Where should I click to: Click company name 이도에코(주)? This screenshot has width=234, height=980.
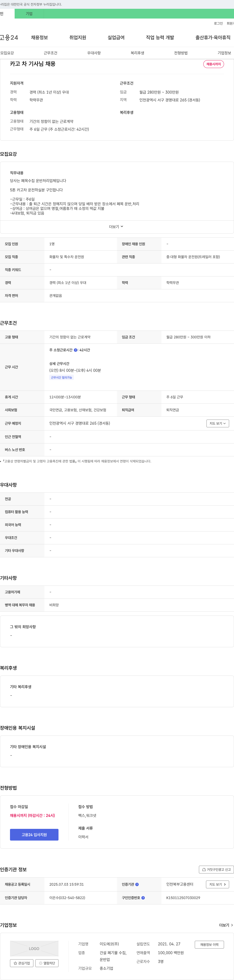point(109,944)
